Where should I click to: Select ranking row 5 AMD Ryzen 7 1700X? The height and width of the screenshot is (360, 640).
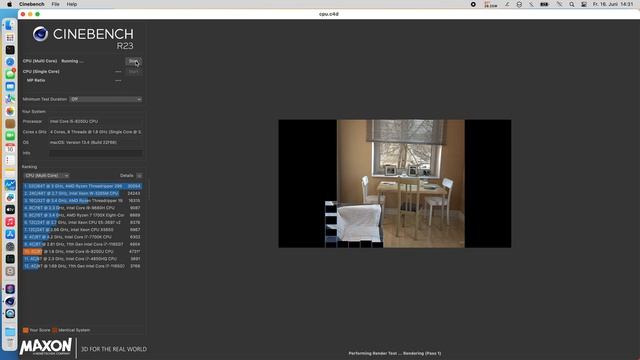coord(82,215)
